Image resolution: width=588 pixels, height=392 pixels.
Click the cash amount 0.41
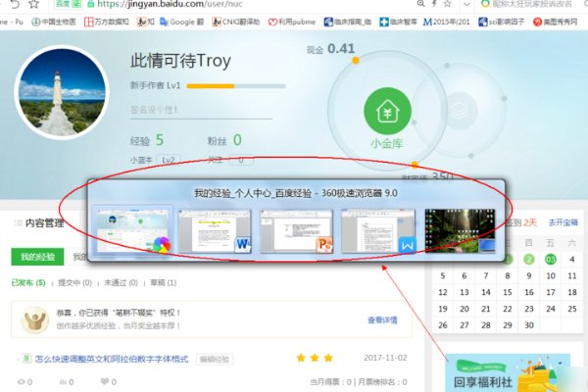click(x=341, y=48)
